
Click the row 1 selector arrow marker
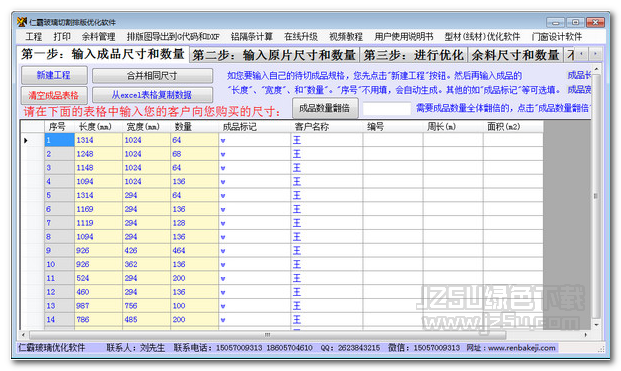tap(26, 141)
